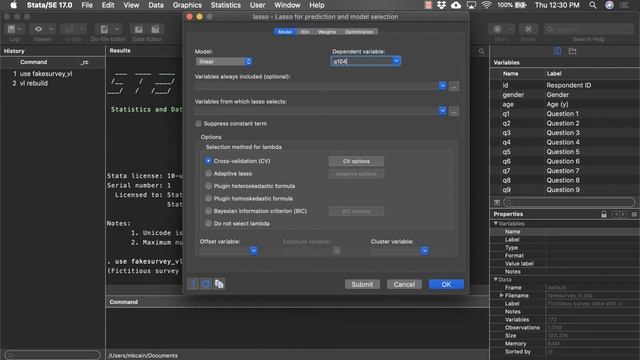Screen dimensions: 640x360
Task: Click the help question mark in dialog
Action: tap(193, 284)
